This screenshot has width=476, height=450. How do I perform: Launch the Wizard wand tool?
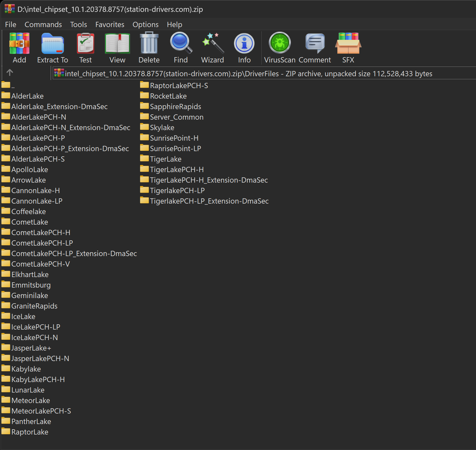click(212, 48)
